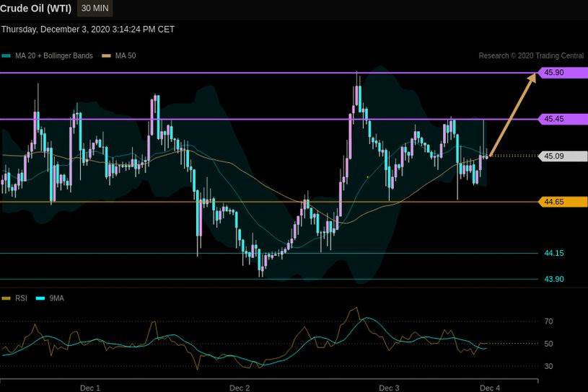Click the Dec 3 date axis label
588x392 pixels.
[390, 388]
